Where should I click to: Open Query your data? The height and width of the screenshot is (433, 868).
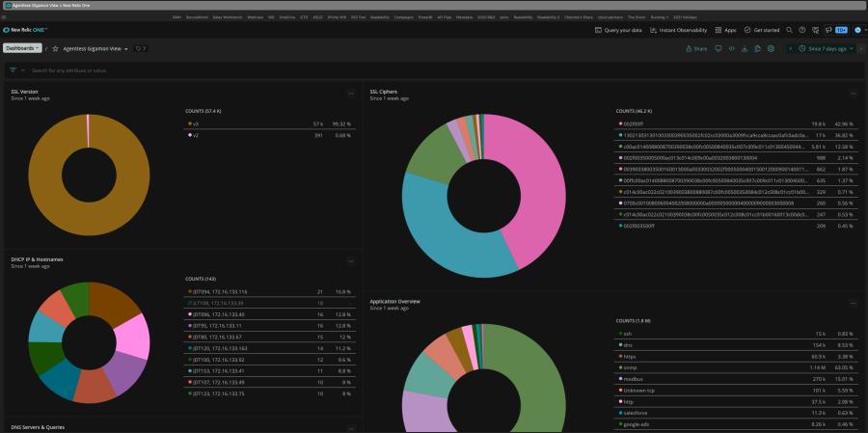(x=618, y=30)
